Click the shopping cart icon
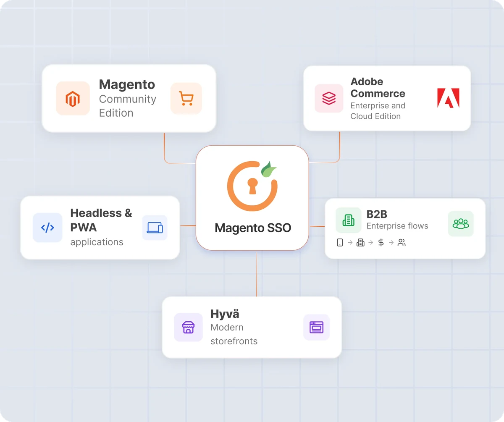This screenshot has height=422, width=504. click(x=186, y=98)
